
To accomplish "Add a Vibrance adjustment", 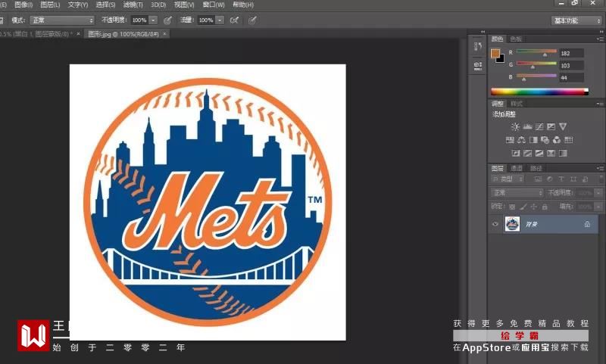I will pos(563,126).
